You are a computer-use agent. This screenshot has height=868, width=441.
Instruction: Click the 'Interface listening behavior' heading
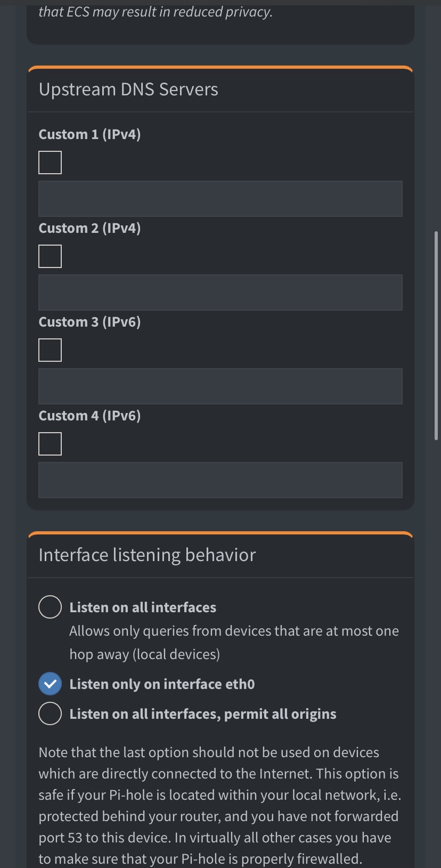pyautogui.click(x=148, y=555)
